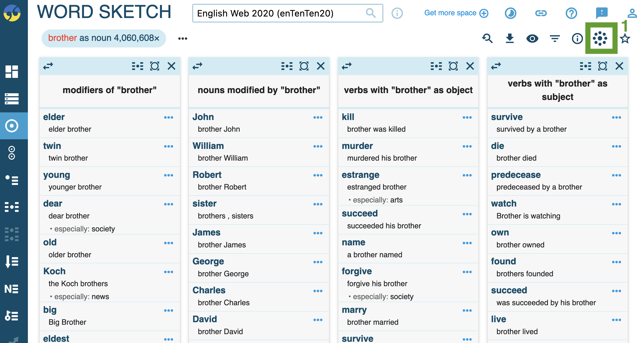The image size is (644, 343).
Task: Expand more options dots beside brother chip
Action: pyautogui.click(x=183, y=39)
